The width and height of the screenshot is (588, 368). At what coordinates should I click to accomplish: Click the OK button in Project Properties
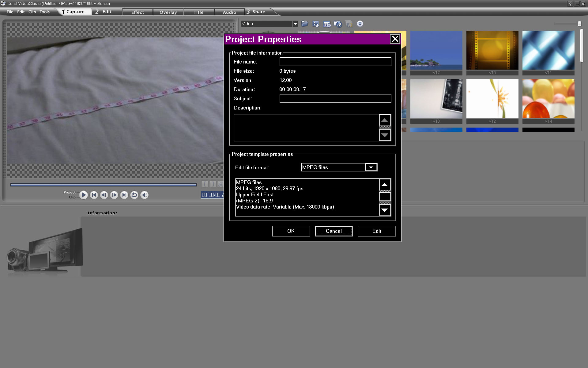[291, 231]
